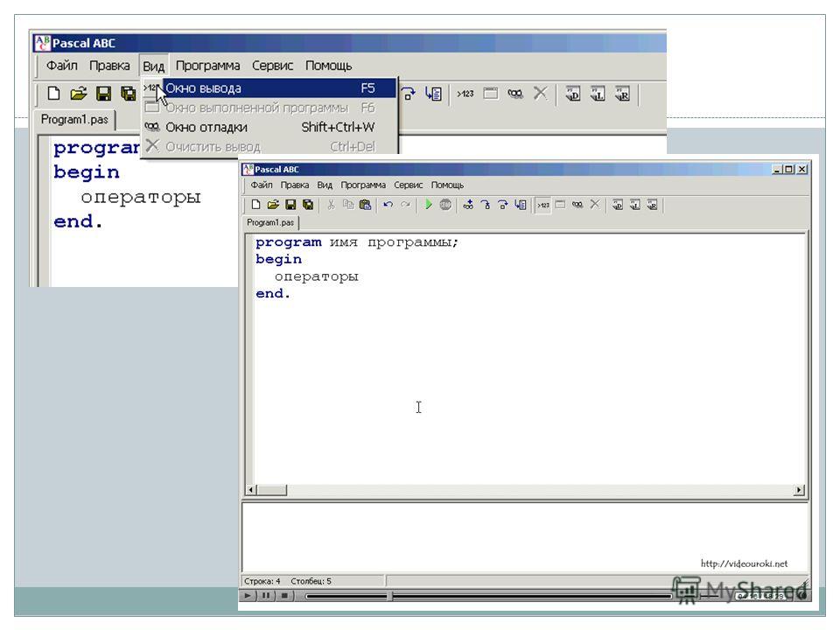Close the open Вид menu in back window
Screen dimensions: 840x630
(x=154, y=66)
